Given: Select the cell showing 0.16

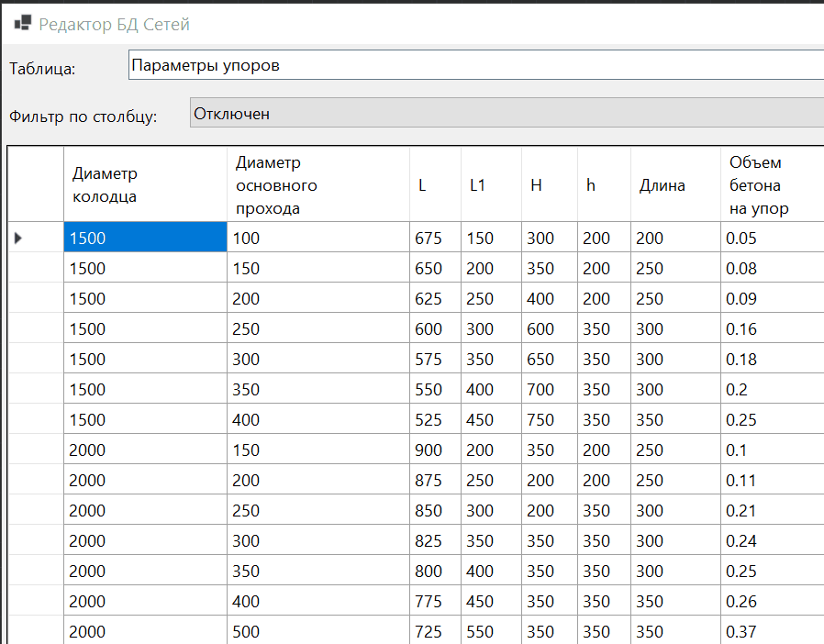Looking at the screenshot, I should 771,329.
